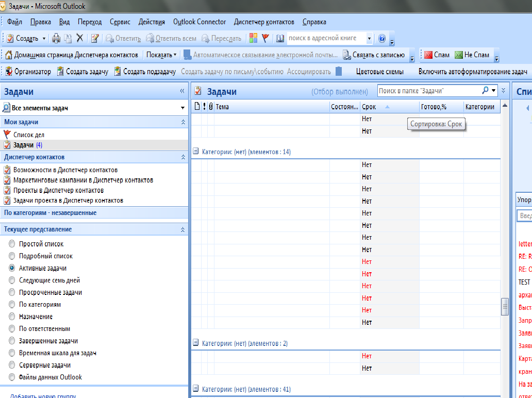Click the blue Help question mark icon
This screenshot has height=398, width=532.
382,38
